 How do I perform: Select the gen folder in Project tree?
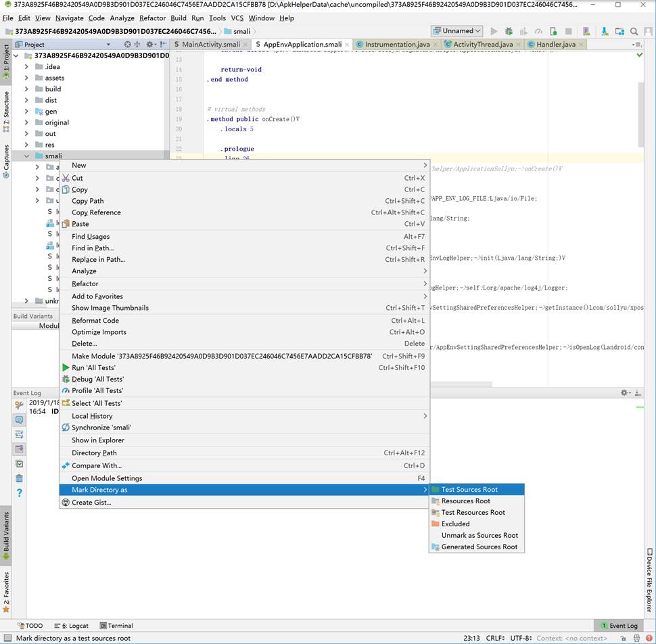coord(51,112)
